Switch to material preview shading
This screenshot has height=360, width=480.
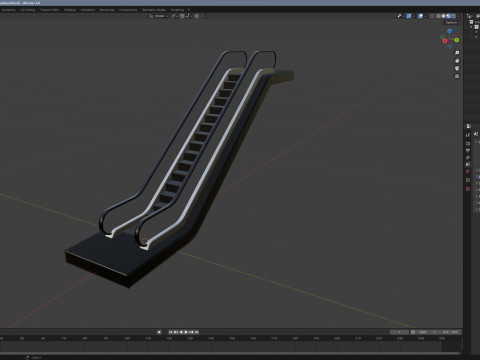click(x=448, y=16)
